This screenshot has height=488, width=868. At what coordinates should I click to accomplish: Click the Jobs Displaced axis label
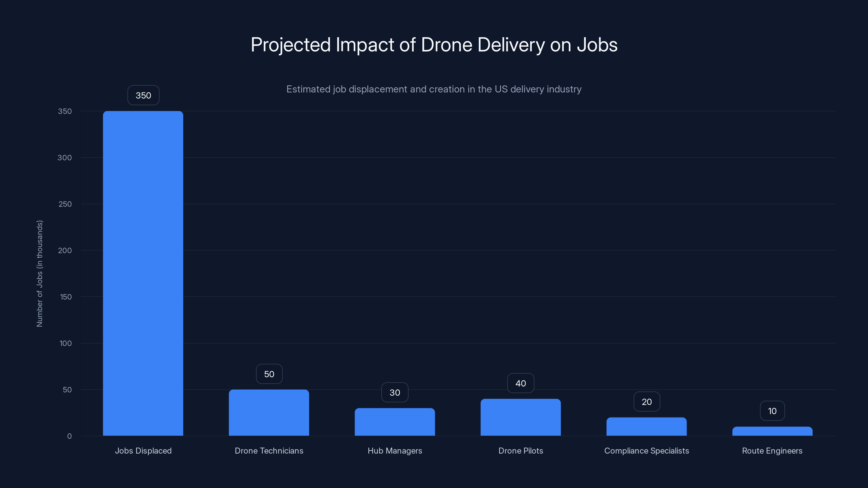143,451
